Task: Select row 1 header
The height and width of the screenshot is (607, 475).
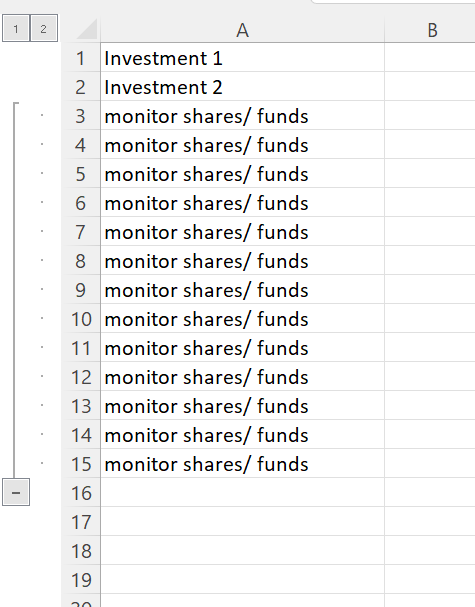Action: pos(81,57)
